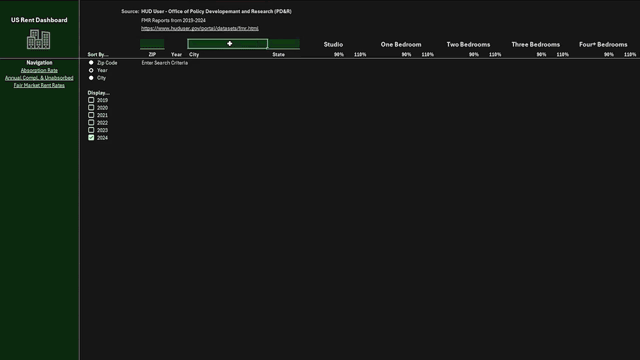
Task: Select the Year sort radio button
Action: [91, 70]
